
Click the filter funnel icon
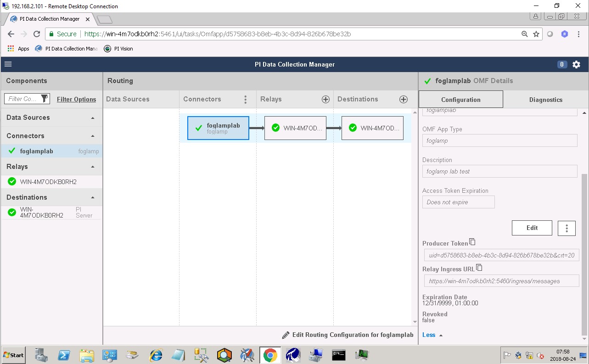(x=44, y=99)
